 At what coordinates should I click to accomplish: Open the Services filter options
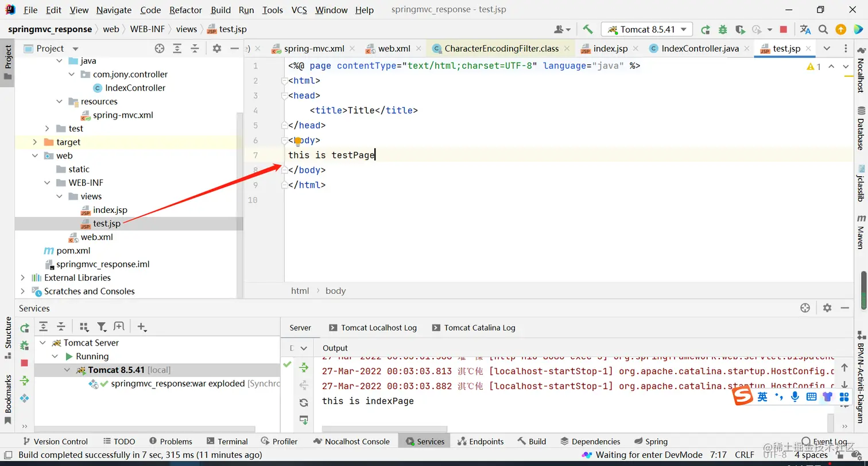[x=102, y=327]
